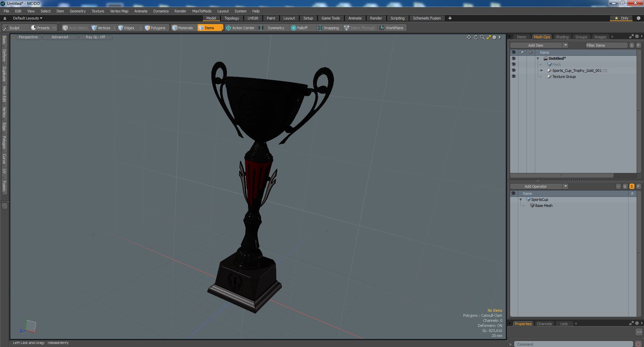The width and height of the screenshot is (644, 347).
Task: Click the command record circle button
Action: (638, 344)
